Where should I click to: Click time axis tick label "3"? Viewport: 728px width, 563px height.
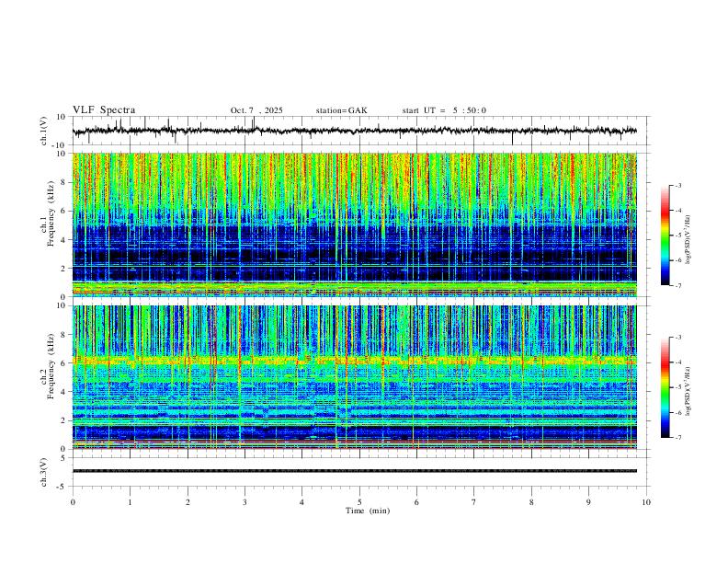(245, 502)
